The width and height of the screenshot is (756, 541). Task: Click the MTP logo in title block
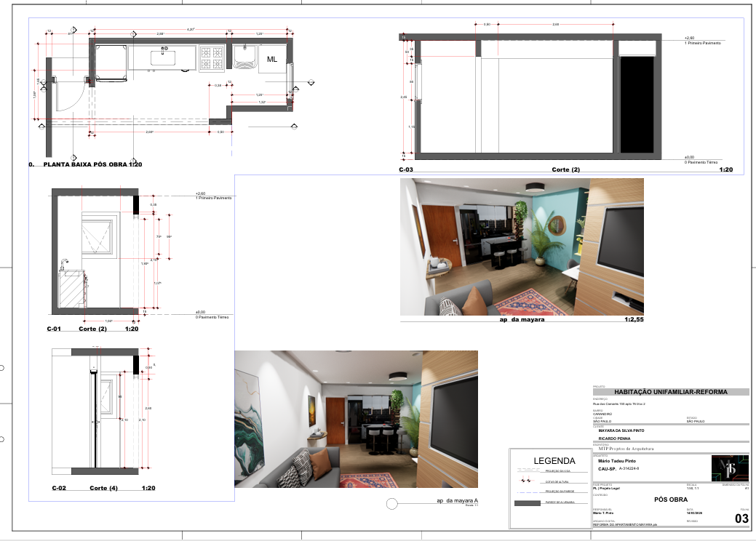(x=730, y=468)
